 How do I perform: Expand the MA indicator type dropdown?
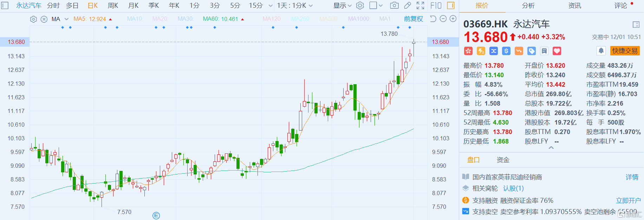point(66,19)
